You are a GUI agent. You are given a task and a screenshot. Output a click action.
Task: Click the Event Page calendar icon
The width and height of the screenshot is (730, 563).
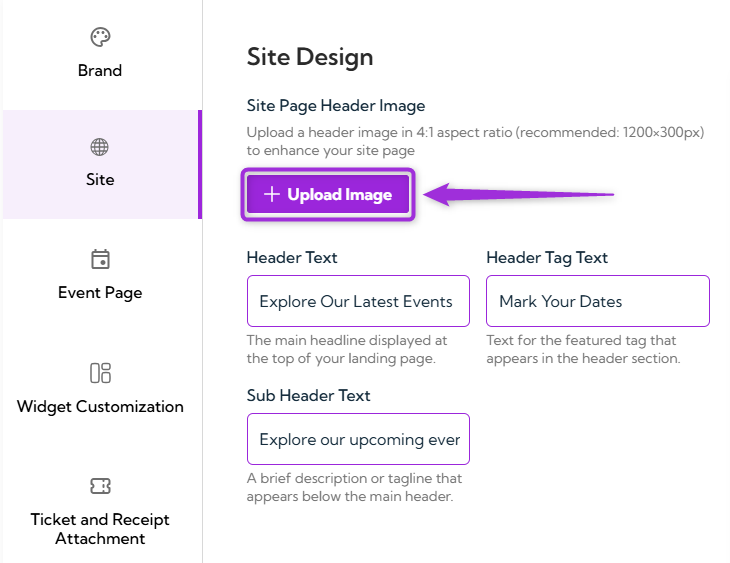pyautogui.click(x=100, y=259)
